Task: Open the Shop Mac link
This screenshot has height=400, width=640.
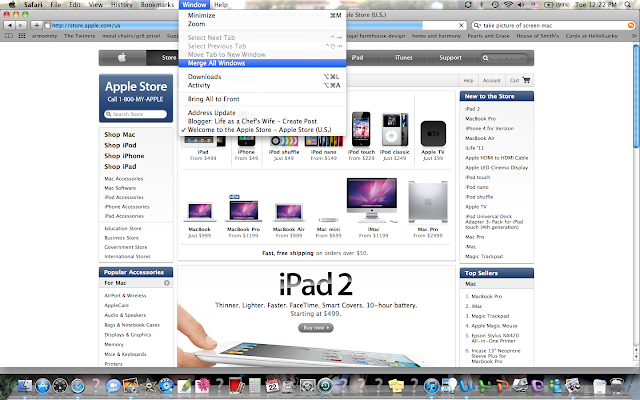Action: click(120, 135)
